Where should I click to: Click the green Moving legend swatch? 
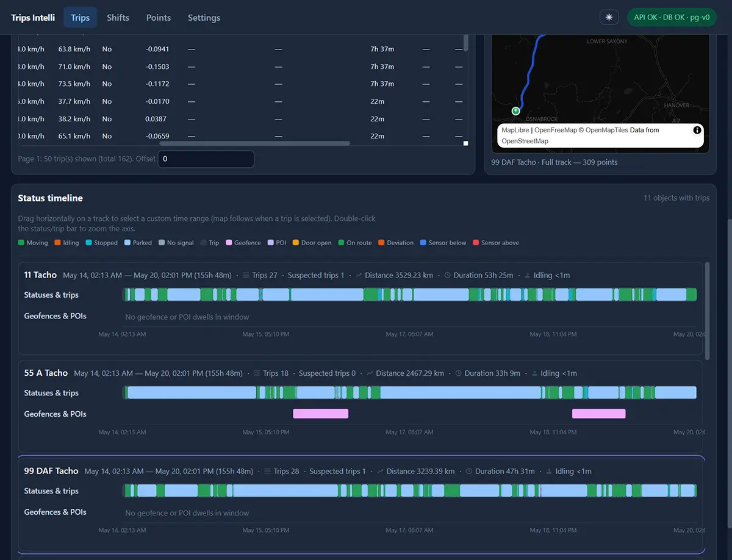pos(21,243)
